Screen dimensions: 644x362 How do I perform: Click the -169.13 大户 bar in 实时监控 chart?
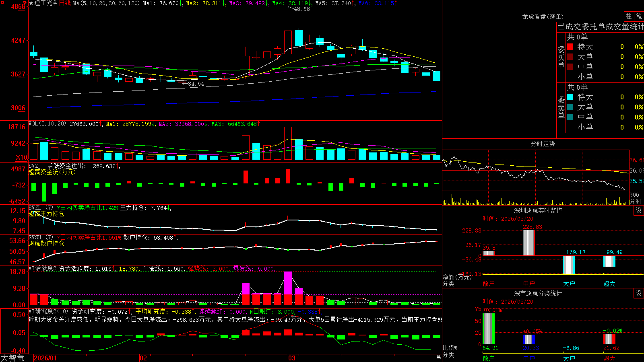click(x=569, y=265)
